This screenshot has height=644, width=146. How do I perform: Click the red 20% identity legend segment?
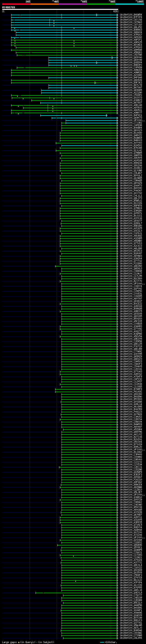pyautogui.click(x=16, y=4)
